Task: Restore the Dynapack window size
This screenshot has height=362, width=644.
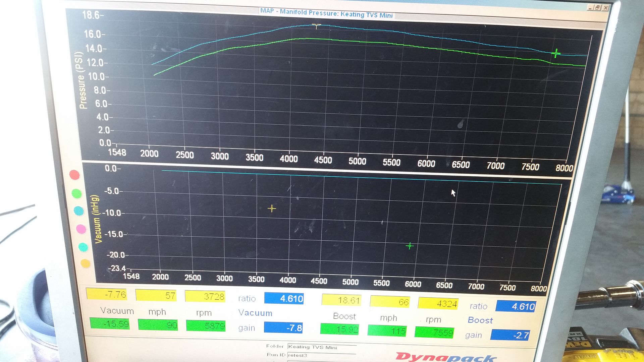Action: pyautogui.click(x=598, y=7)
